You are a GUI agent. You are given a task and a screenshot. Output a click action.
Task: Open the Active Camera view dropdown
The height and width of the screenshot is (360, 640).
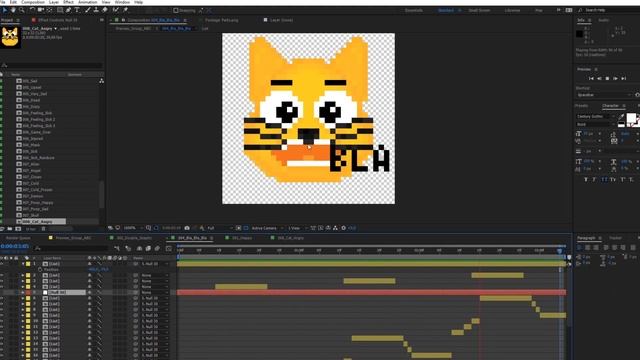pyautogui.click(x=267, y=228)
